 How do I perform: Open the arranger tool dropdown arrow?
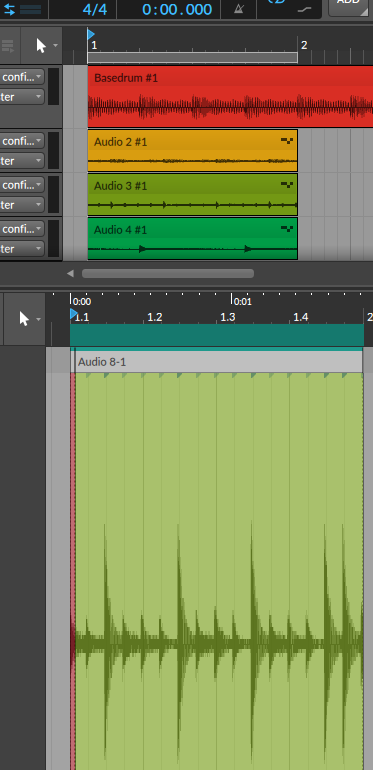click(55, 46)
